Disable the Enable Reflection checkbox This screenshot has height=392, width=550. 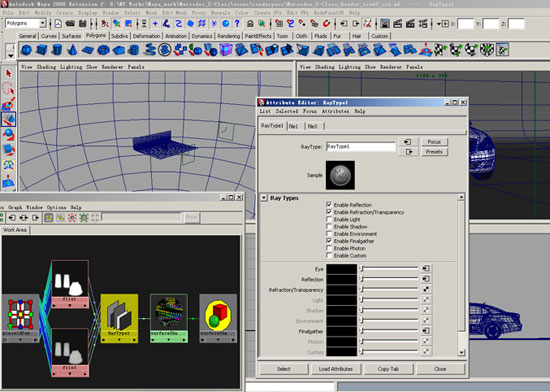[x=329, y=204]
